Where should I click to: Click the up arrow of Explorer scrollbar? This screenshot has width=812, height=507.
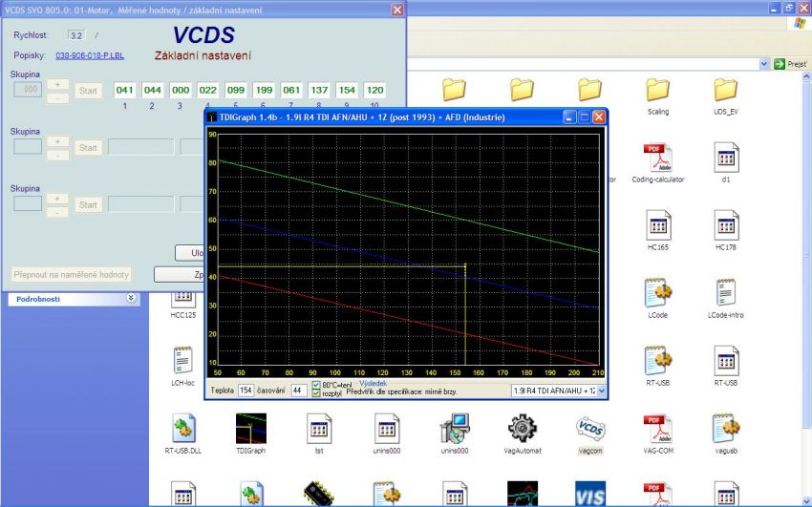[807, 76]
